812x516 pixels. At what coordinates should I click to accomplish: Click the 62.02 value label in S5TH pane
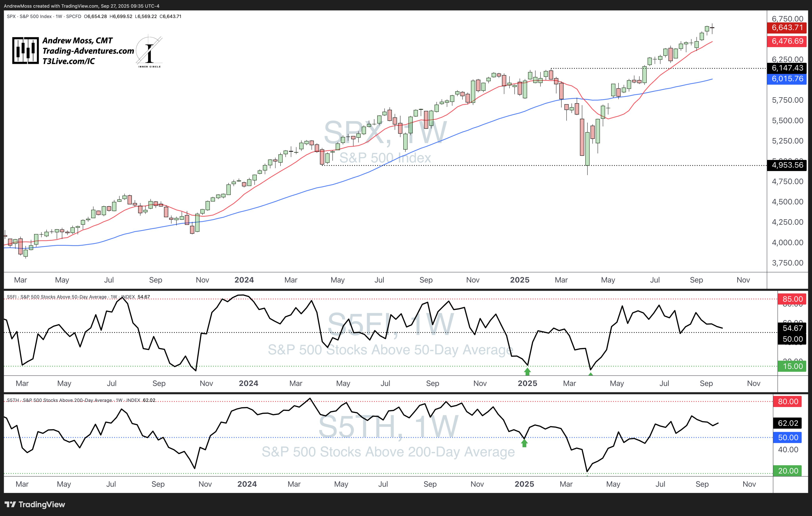(x=788, y=423)
